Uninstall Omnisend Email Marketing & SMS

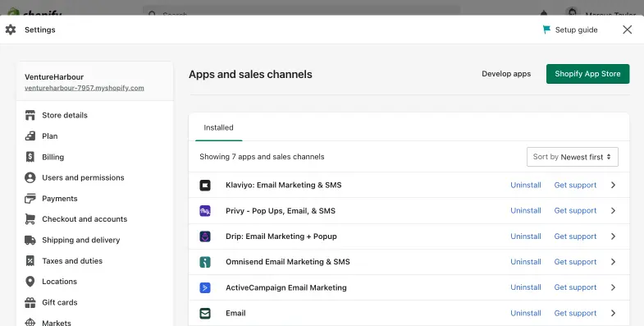pyautogui.click(x=526, y=262)
